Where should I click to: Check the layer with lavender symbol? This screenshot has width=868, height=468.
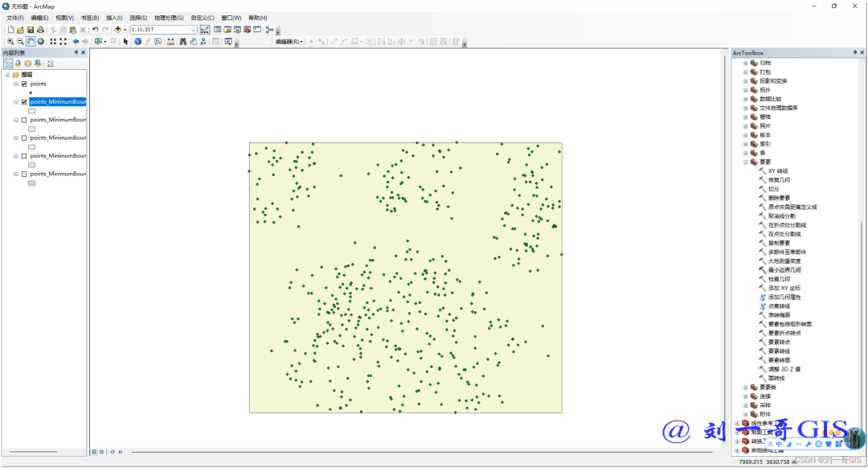pos(24,174)
